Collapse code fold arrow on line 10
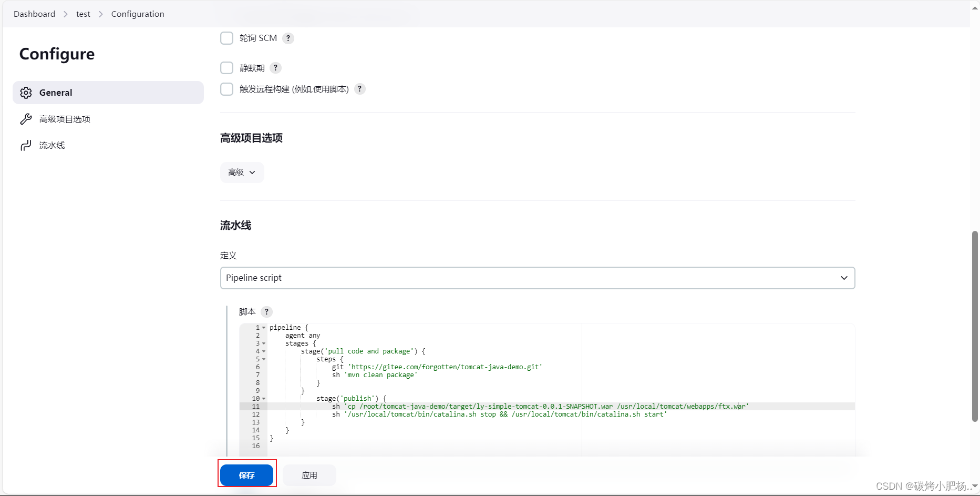The width and height of the screenshot is (980, 496). (x=264, y=399)
